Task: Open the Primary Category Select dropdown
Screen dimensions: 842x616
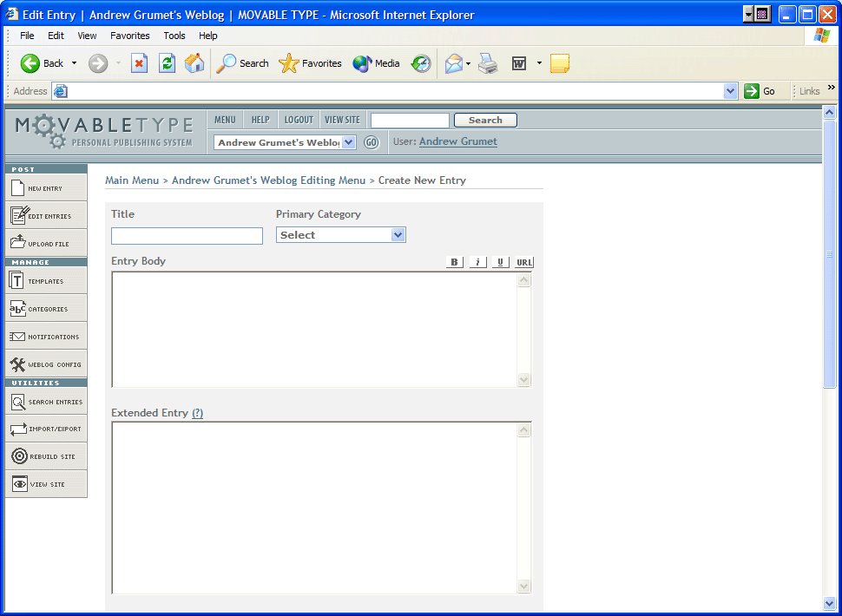Action: (341, 235)
